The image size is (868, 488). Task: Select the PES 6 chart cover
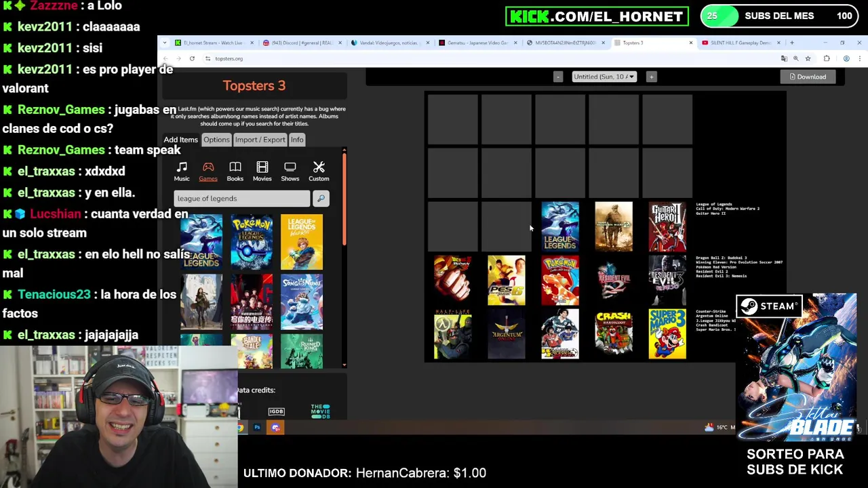507,280
